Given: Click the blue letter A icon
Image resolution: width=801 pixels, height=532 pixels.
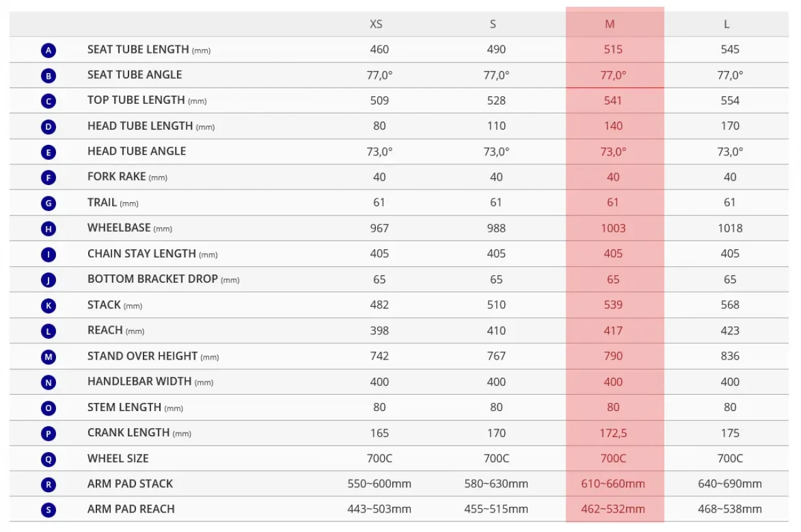Looking at the screenshot, I should pos(48,50).
